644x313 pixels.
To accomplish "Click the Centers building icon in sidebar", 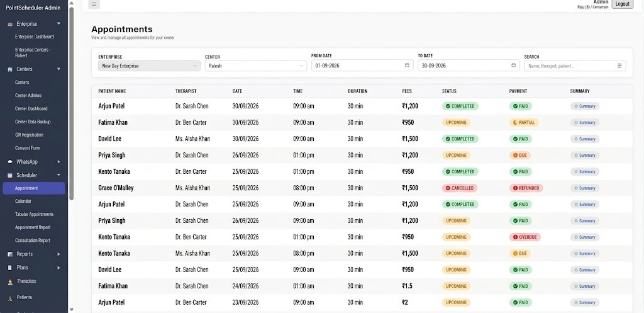I will (x=10, y=69).
